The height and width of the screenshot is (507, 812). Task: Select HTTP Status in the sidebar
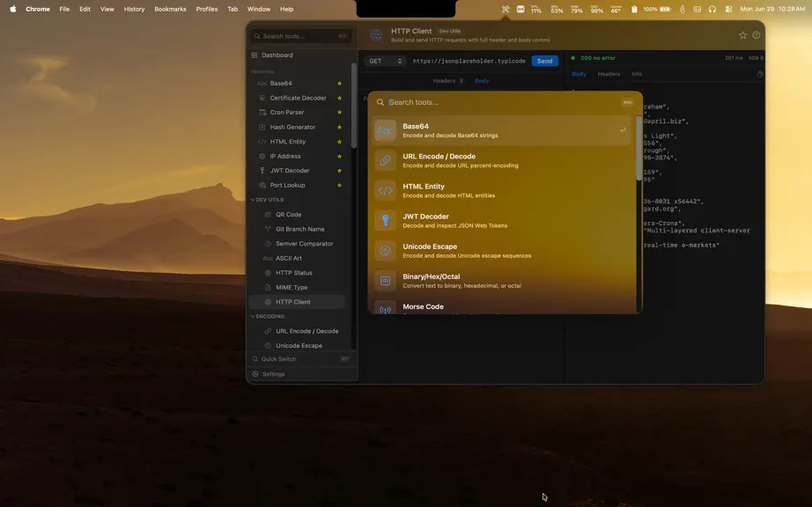click(x=298, y=273)
